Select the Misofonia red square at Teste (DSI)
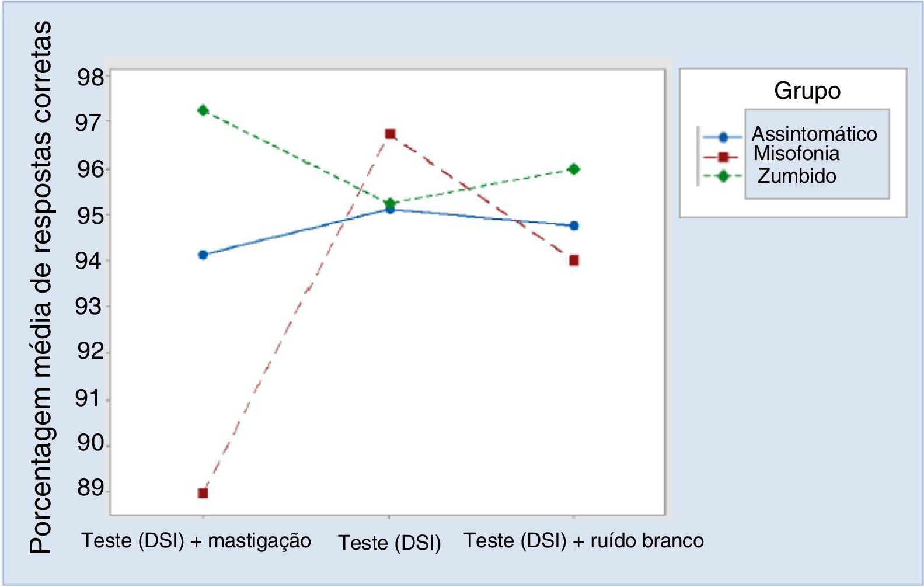 (390, 134)
